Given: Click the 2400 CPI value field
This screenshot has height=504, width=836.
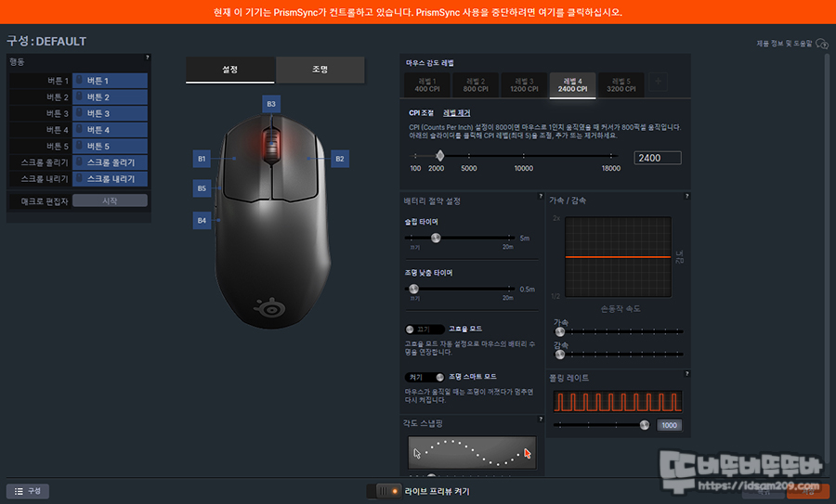Looking at the screenshot, I should 658,158.
